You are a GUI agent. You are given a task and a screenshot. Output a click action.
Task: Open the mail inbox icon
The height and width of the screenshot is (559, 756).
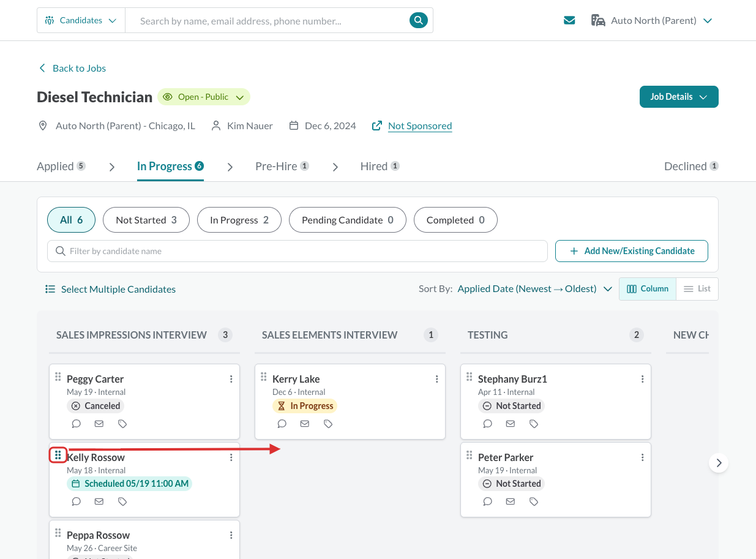point(569,21)
